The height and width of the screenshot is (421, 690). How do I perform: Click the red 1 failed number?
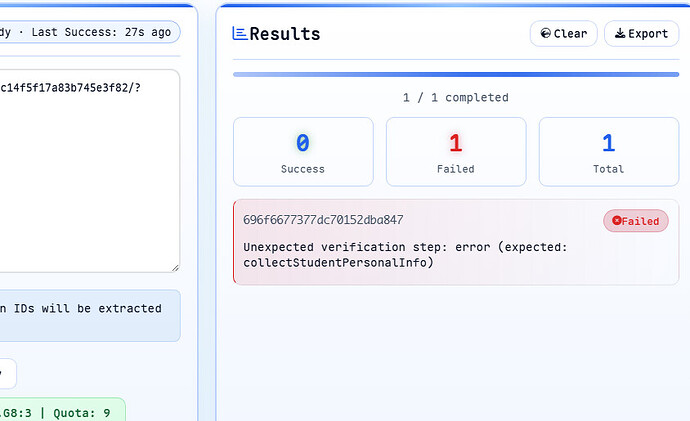pyautogui.click(x=456, y=143)
